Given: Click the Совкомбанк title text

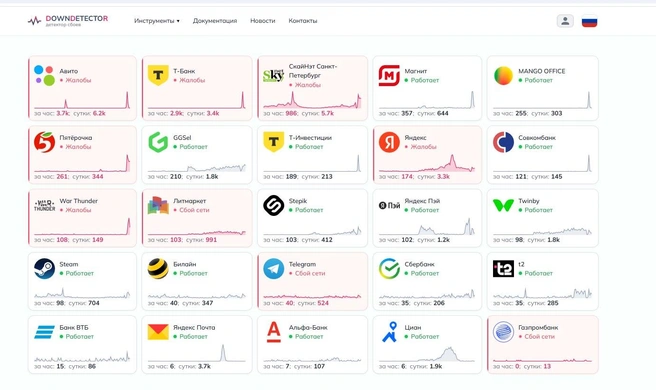Looking at the screenshot, I should (x=537, y=138).
